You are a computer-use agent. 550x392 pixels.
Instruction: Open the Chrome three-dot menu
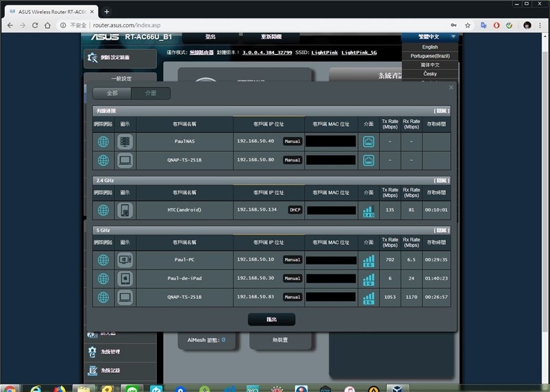pos(540,25)
